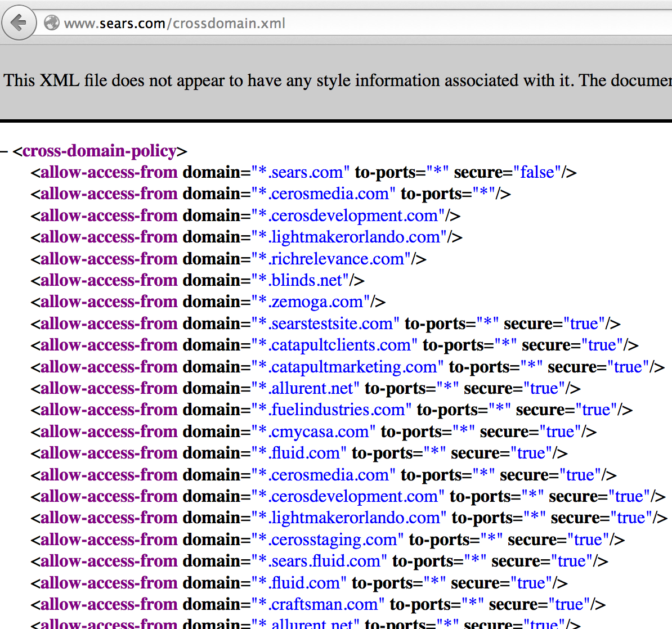672x629 pixels.
Task: Click the secure="false" attribute value
Action: 537,172
